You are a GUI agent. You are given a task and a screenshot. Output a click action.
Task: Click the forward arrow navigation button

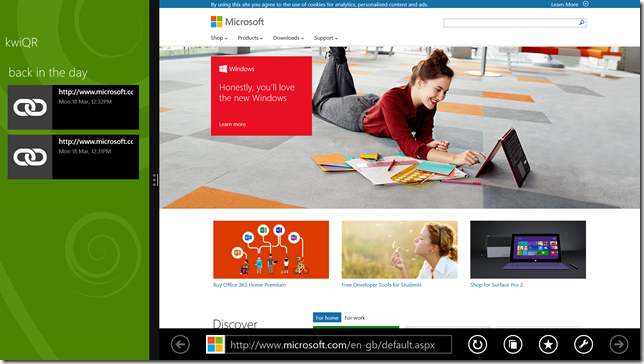click(619, 344)
